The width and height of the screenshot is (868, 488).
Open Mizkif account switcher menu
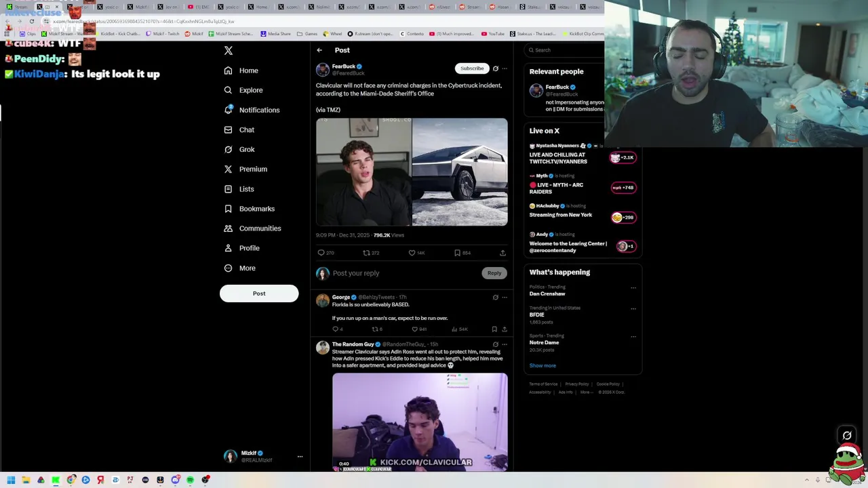tap(263, 456)
